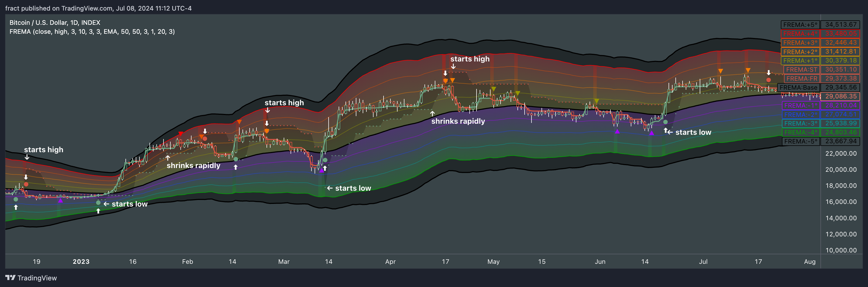The width and height of the screenshot is (868, 287).
Task: Select the blue 'FREMA:-2°' label
Action: click(x=801, y=115)
